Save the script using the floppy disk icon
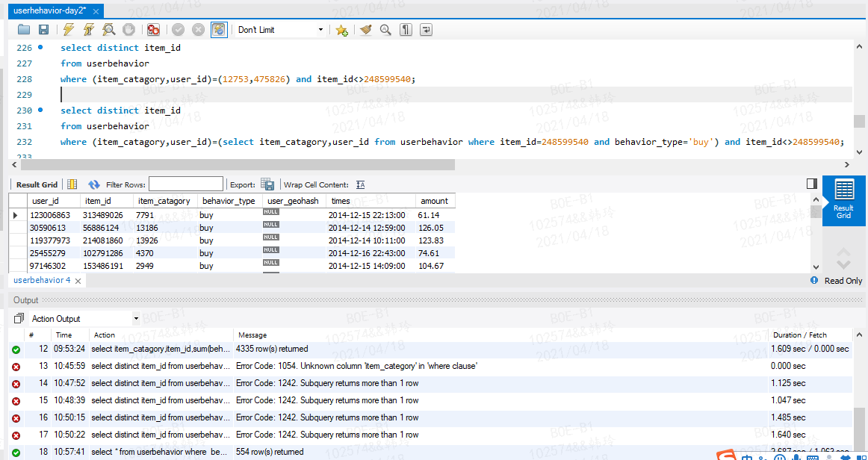Viewport: 868px width, 460px height. pos(43,30)
